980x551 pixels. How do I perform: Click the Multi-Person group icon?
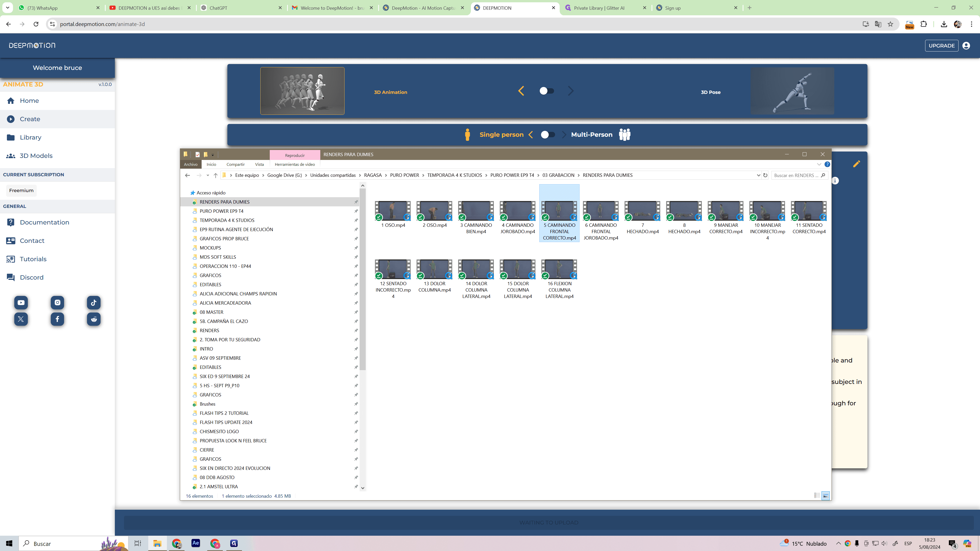(x=625, y=135)
